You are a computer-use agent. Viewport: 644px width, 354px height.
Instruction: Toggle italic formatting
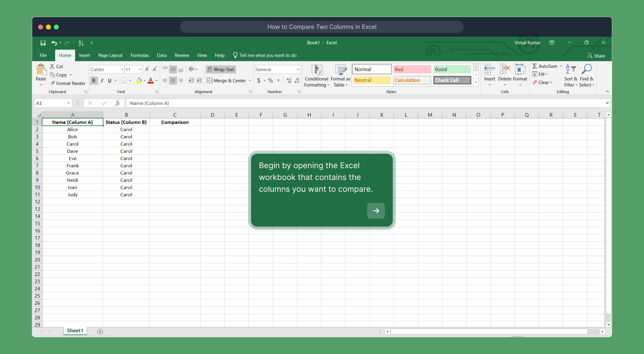(x=102, y=80)
